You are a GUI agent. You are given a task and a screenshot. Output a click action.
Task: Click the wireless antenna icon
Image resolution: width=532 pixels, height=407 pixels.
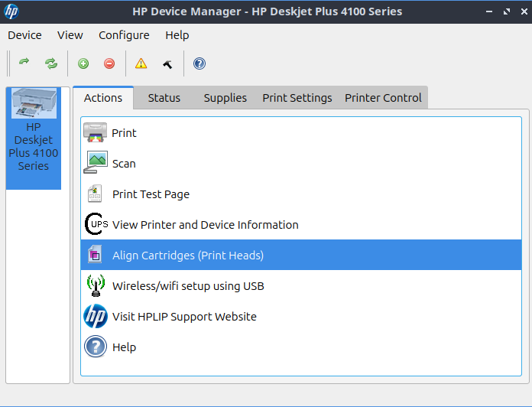click(96, 285)
